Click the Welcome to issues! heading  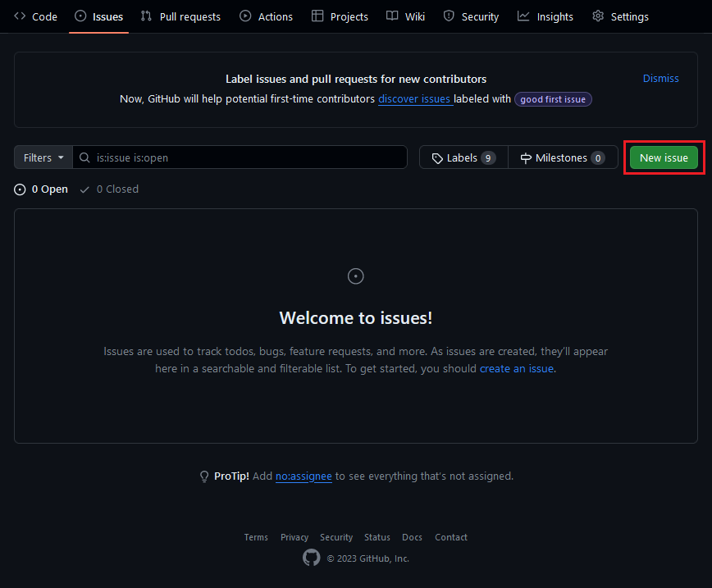pyautogui.click(x=356, y=318)
